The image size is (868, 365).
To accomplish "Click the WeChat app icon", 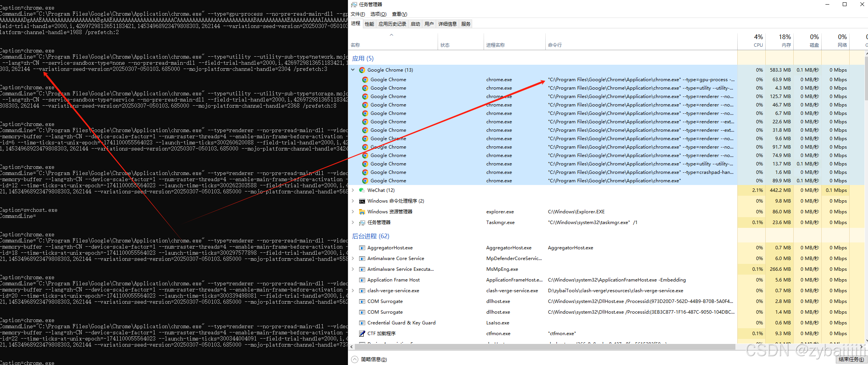I will coord(362,190).
